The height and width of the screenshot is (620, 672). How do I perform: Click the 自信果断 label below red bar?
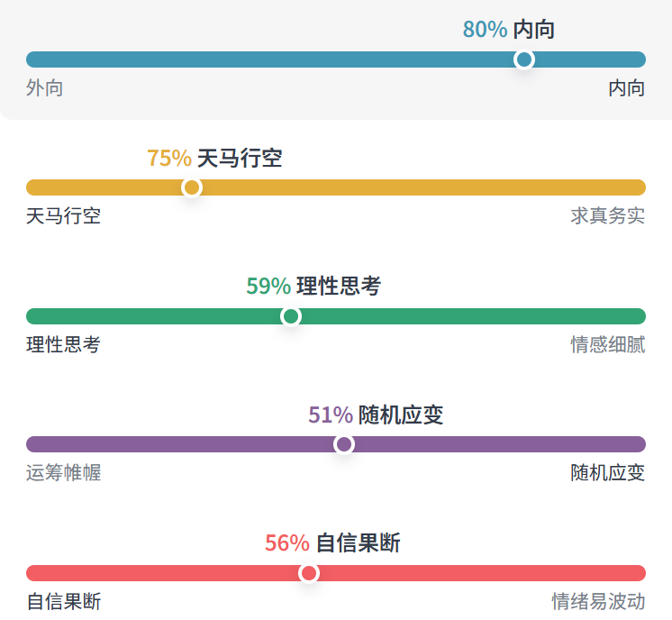tap(63, 602)
